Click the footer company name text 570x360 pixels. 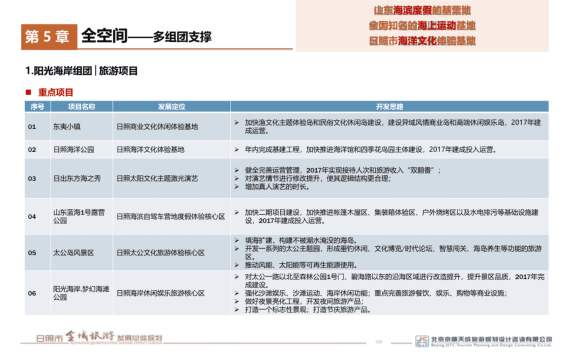point(491,339)
